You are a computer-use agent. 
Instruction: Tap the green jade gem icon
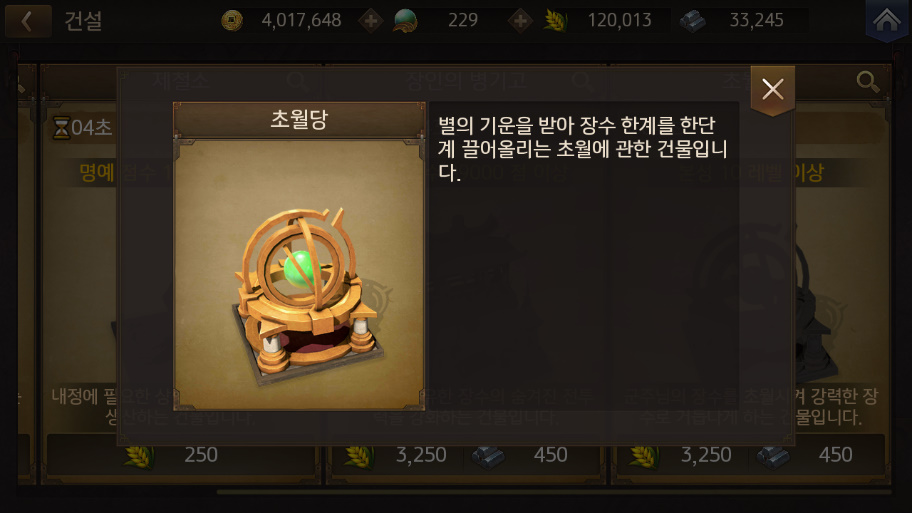click(405, 21)
